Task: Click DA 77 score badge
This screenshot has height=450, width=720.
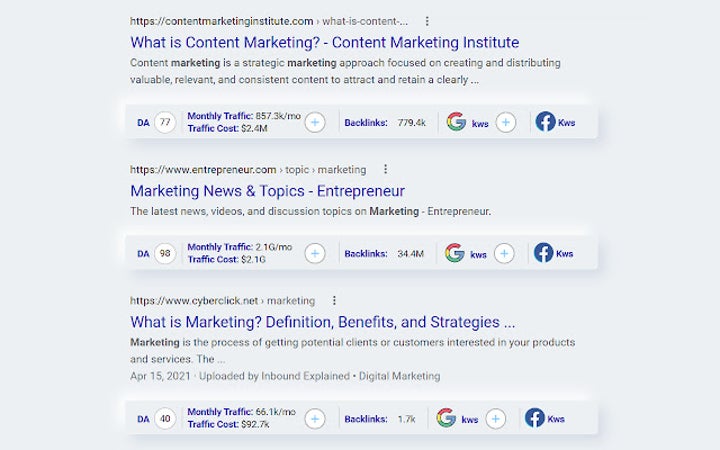Action: 165,123
